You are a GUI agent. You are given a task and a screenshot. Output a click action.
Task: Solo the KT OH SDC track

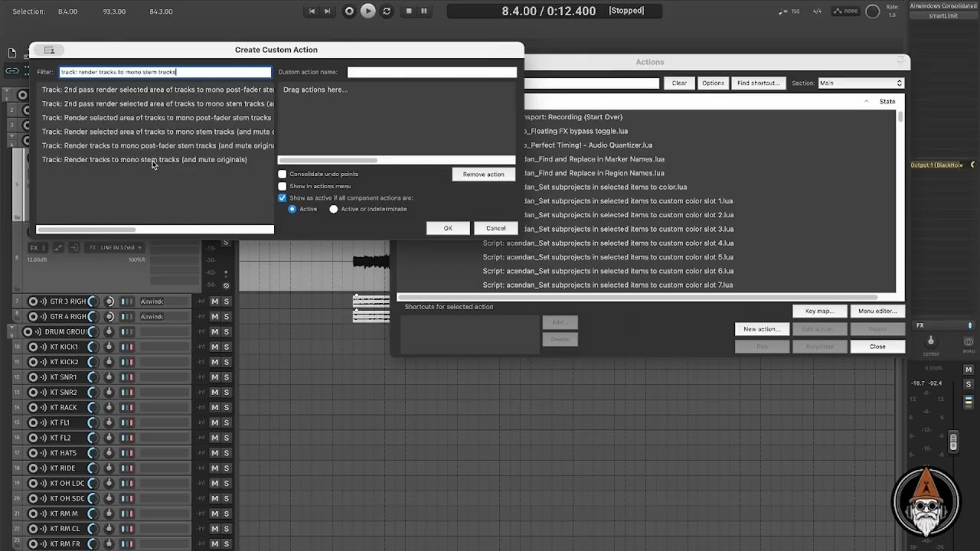[226, 499]
